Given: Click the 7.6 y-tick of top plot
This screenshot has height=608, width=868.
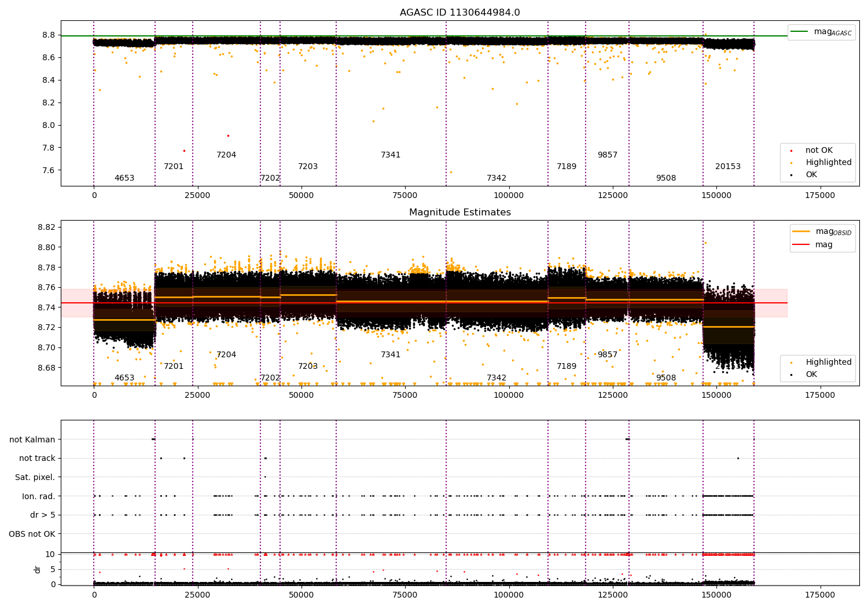Looking at the screenshot, I should click(x=49, y=171).
